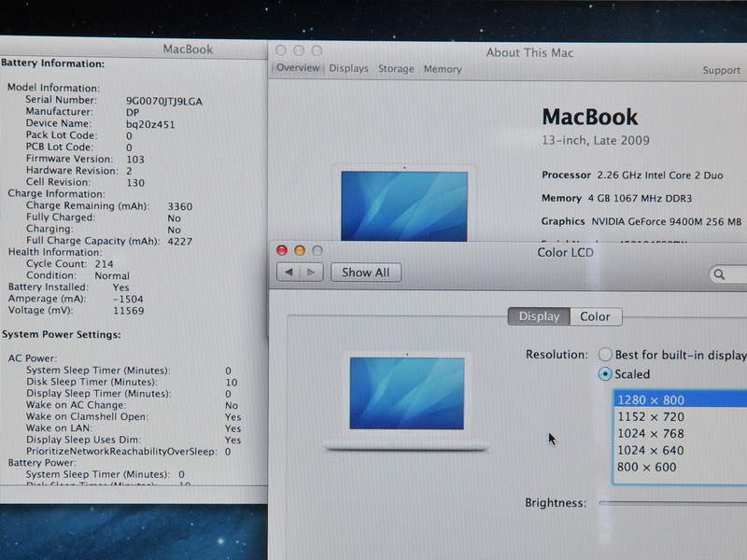Screen dimensions: 747x560
Task: Click the Show All button
Action: point(366,273)
